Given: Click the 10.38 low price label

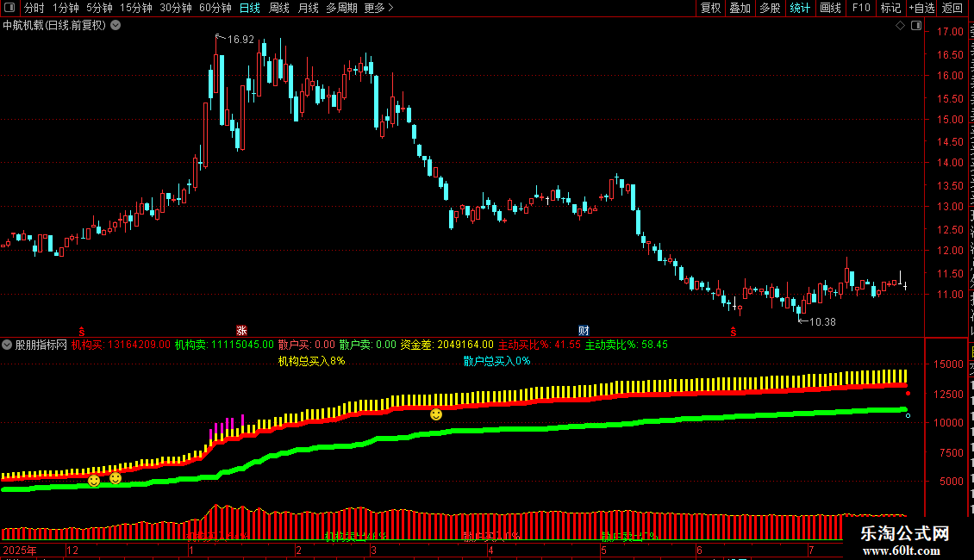Looking at the screenshot, I should [x=822, y=321].
